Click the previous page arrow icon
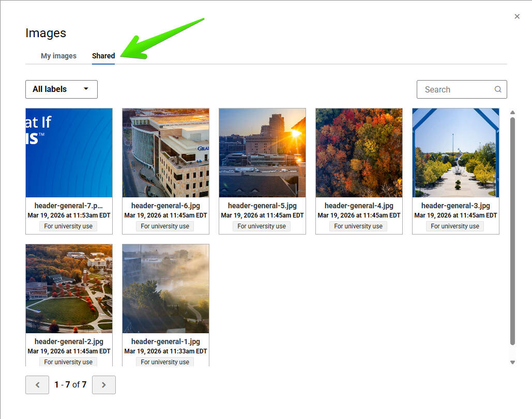Image resolution: width=532 pixels, height=419 pixels. click(x=37, y=384)
